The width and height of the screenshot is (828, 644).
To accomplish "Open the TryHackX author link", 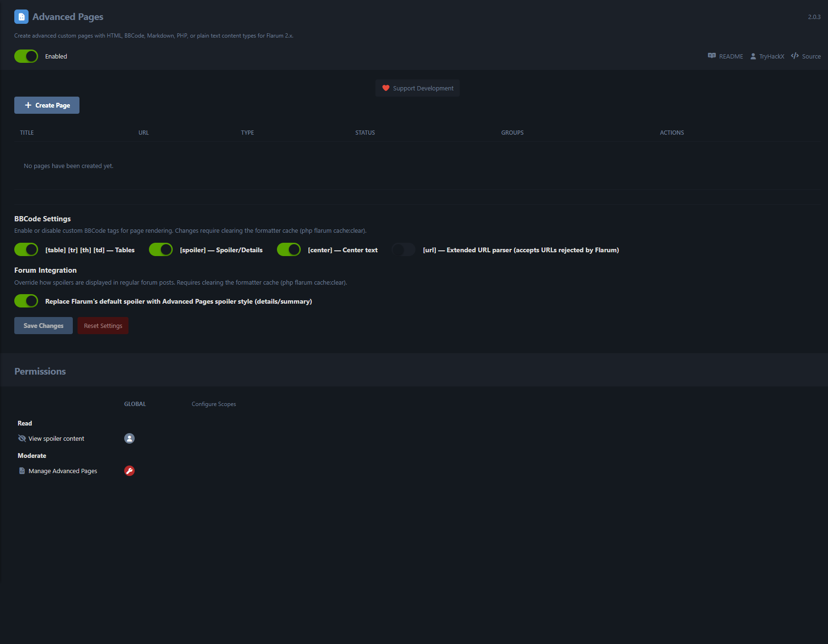I will [767, 56].
